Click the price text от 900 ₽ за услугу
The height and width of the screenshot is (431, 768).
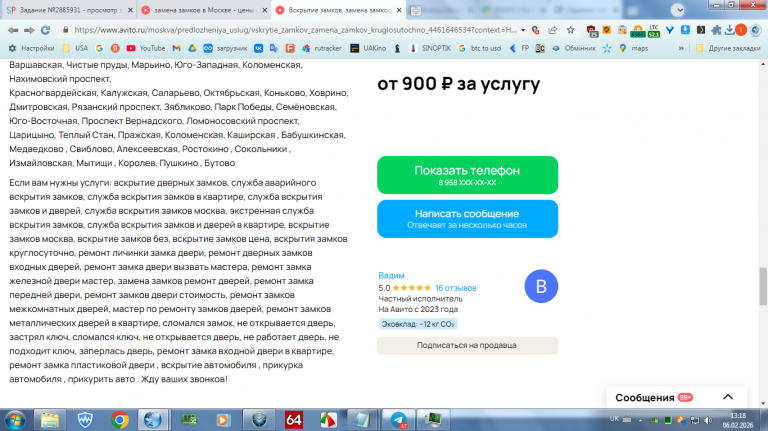(x=458, y=84)
